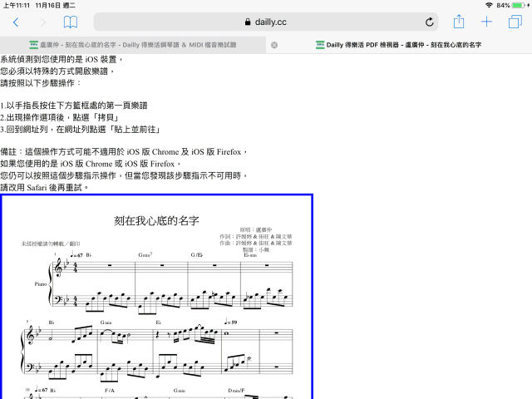Screen dimensions: 532x399
Task: Tap the Wi-Fi status icon
Action: tap(488, 5)
